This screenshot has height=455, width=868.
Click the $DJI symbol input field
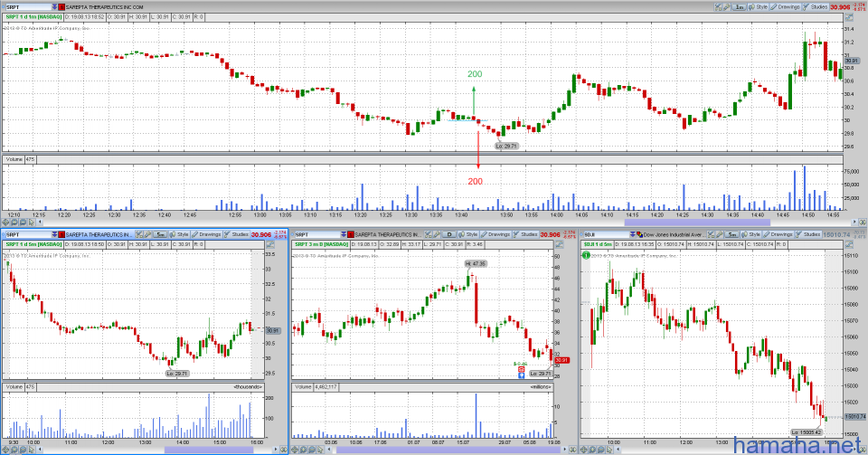(x=607, y=234)
